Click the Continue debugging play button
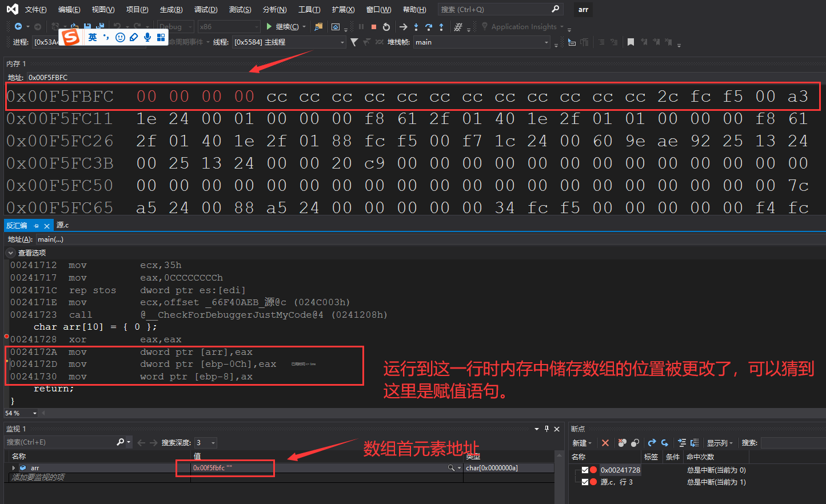The height and width of the screenshot is (504, 826). pyautogui.click(x=269, y=26)
